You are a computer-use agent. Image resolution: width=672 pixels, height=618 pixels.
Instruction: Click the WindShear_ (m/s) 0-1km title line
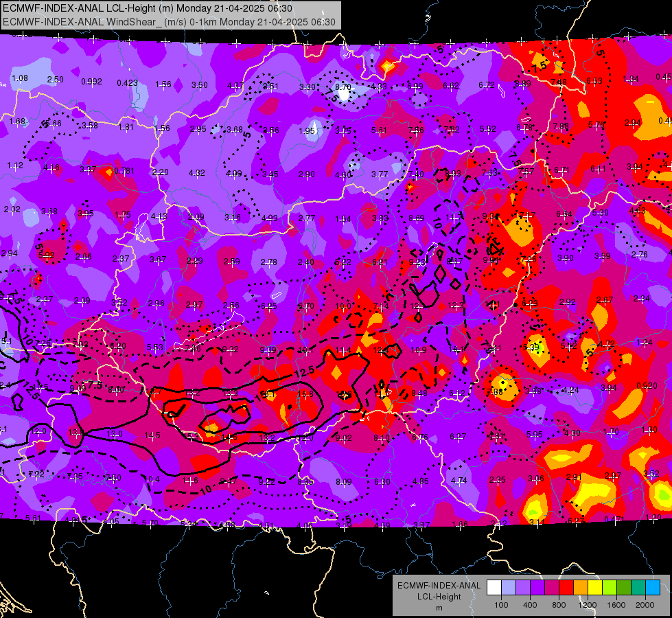[x=169, y=22]
